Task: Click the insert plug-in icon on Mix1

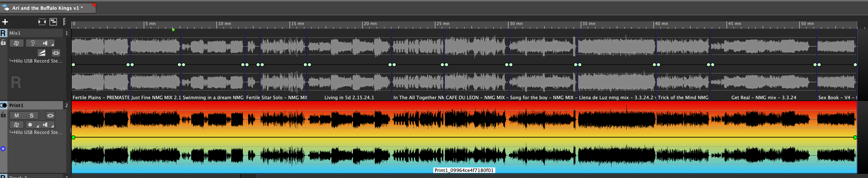Action: pos(56,53)
